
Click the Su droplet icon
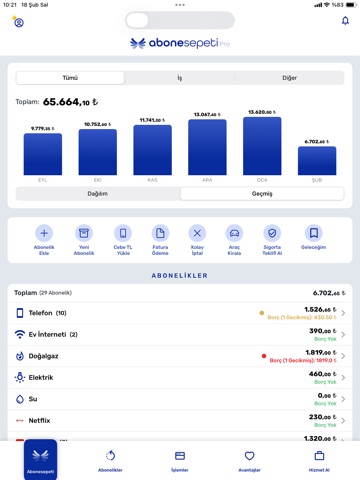pos(20,399)
